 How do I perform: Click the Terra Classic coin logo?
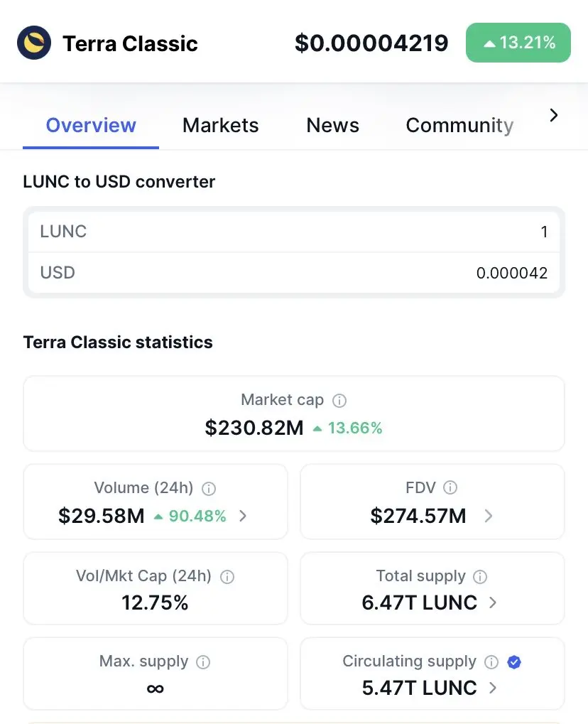pyautogui.click(x=34, y=43)
